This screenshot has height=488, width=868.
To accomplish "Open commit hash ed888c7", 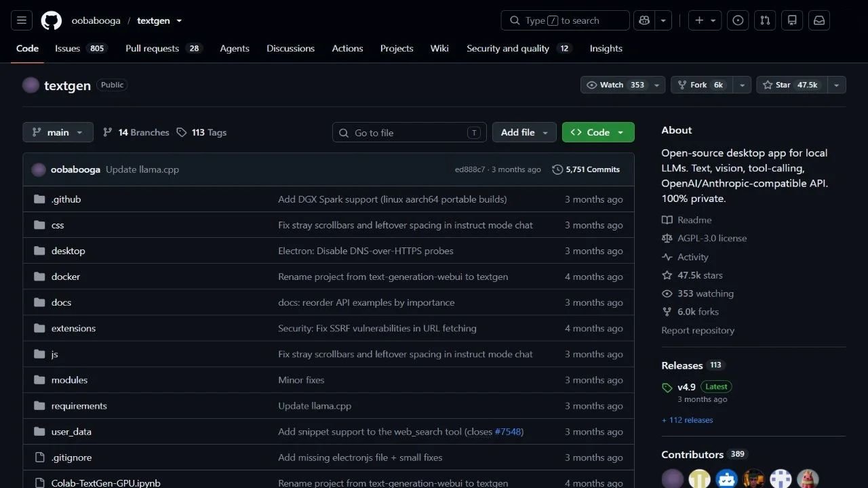I will coord(470,169).
